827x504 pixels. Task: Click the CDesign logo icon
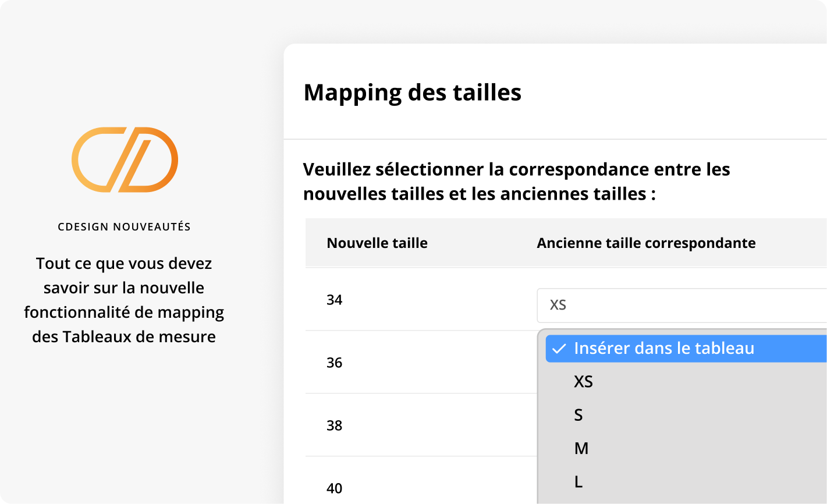pyautogui.click(x=124, y=159)
